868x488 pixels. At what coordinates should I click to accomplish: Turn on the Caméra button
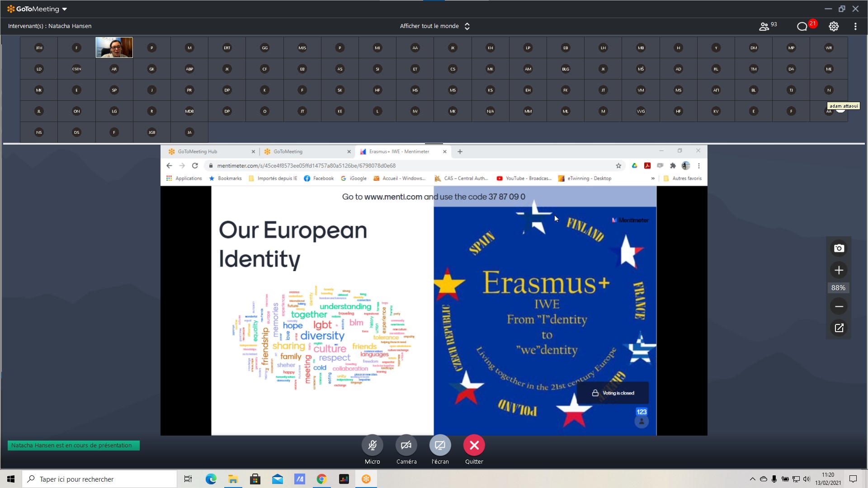click(406, 446)
